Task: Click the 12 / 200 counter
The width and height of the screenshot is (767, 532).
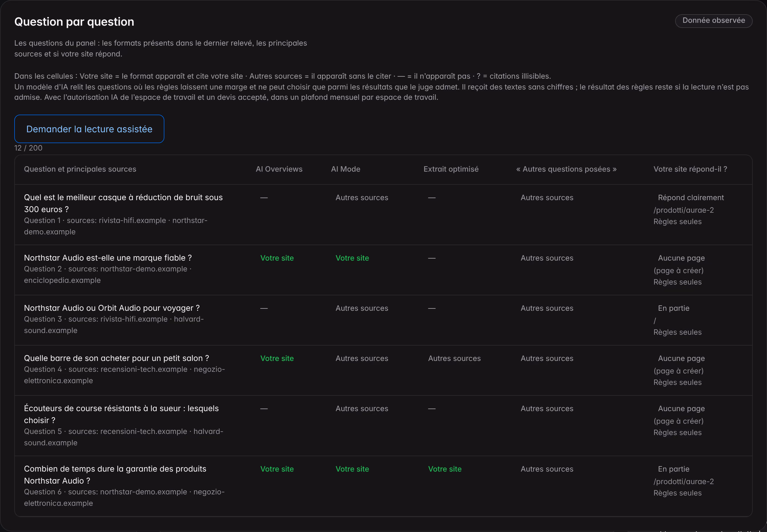Action: click(x=28, y=148)
